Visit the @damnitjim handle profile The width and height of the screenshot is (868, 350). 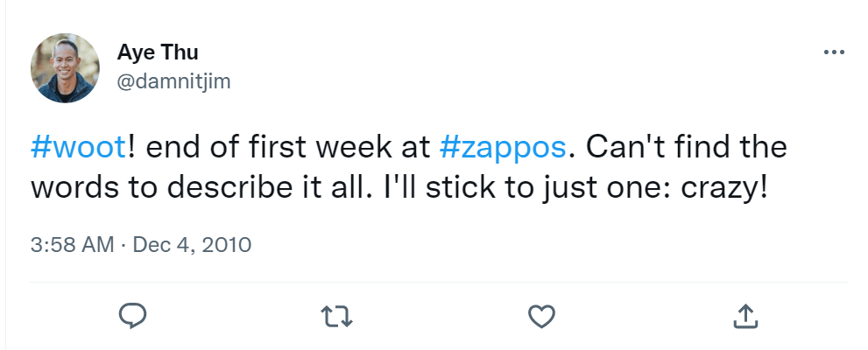(173, 81)
